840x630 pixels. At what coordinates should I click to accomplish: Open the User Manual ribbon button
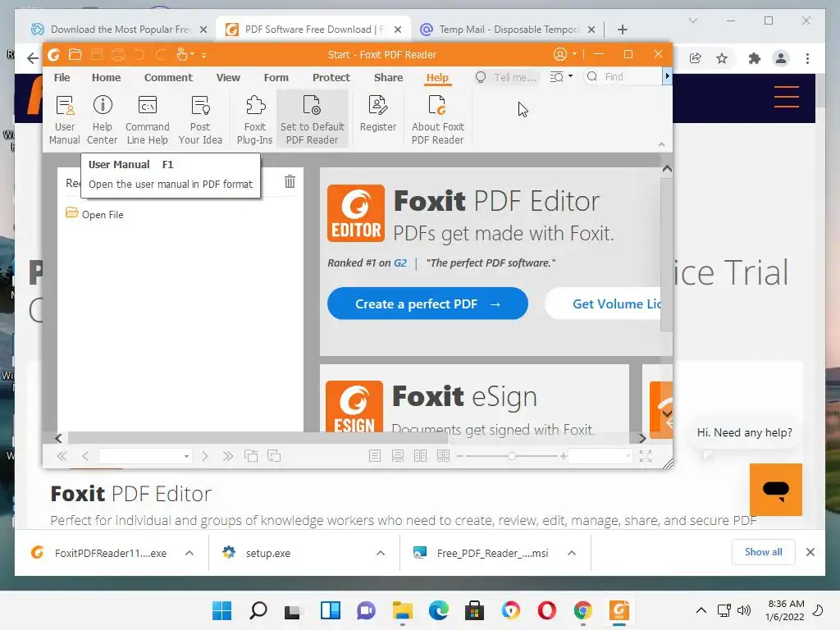click(x=64, y=119)
